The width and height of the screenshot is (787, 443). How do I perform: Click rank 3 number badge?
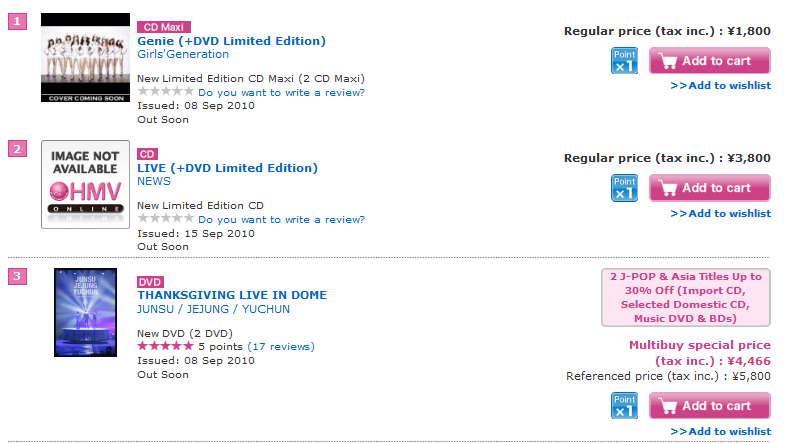tap(17, 276)
